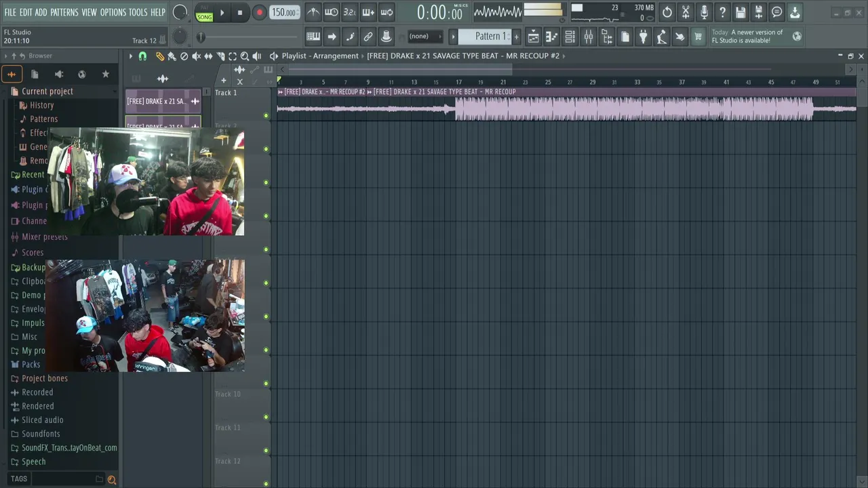Select the Slip tool in playlist
The image size is (868, 488).
coord(209,56)
